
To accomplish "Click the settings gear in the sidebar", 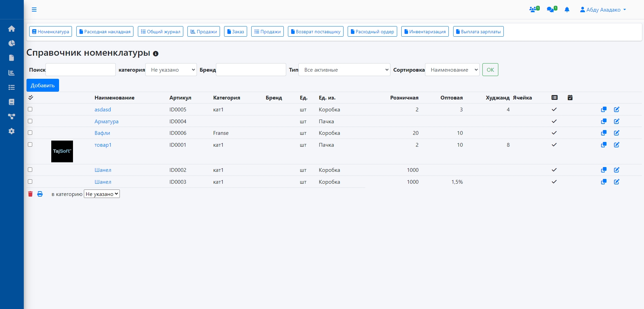I will [12, 131].
